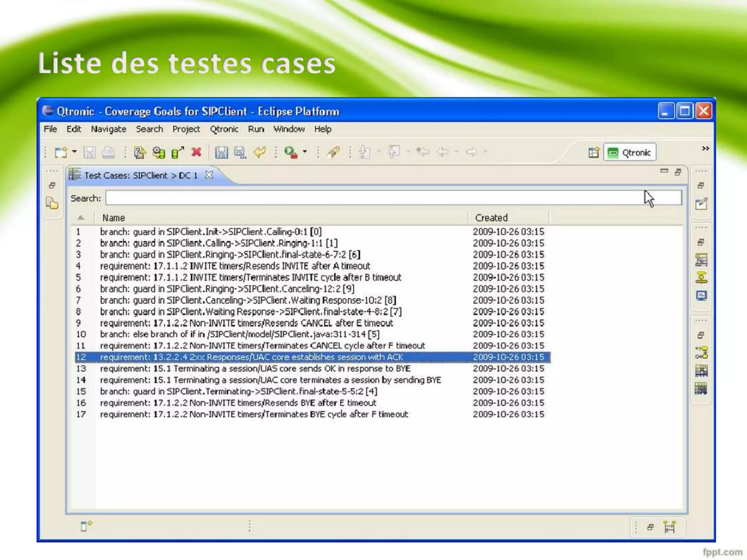Click in the Search input field
Screen dimensions: 747x560
point(365,198)
